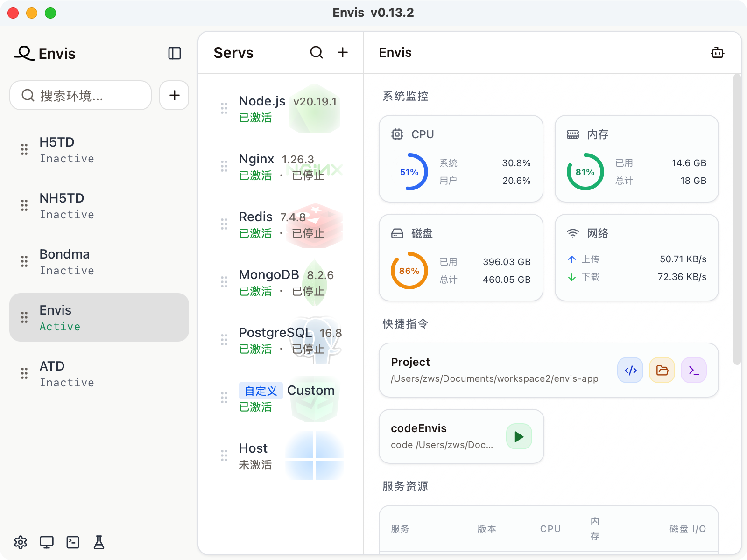Click the add environment plus button
747x560 pixels.
coord(174,95)
